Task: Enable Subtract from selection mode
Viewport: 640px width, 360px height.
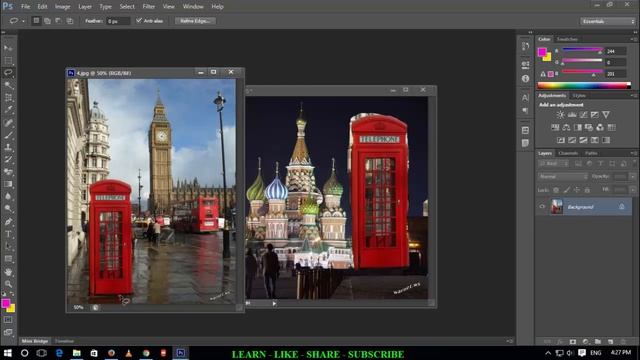Action: tap(58, 21)
